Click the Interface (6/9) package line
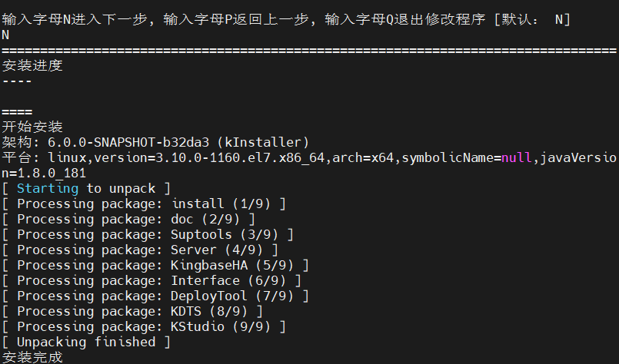The height and width of the screenshot is (364, 619). pos(151,280)
